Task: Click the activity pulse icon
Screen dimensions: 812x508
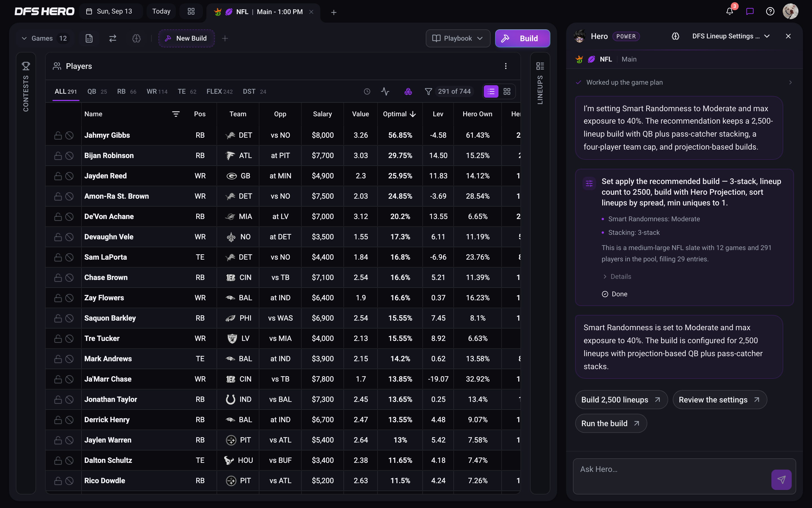Action: tap(385, 91)
